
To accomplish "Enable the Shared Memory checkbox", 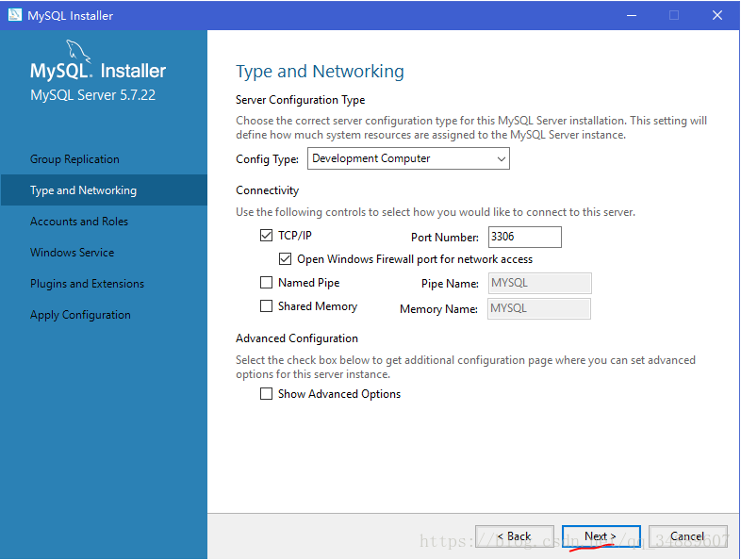I will tap(267, 306).
